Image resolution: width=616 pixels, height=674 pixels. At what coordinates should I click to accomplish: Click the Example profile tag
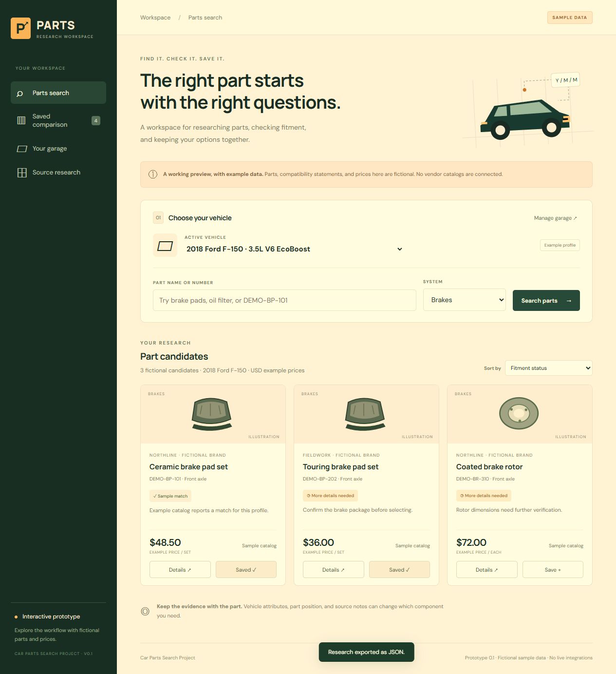point(560,245)
